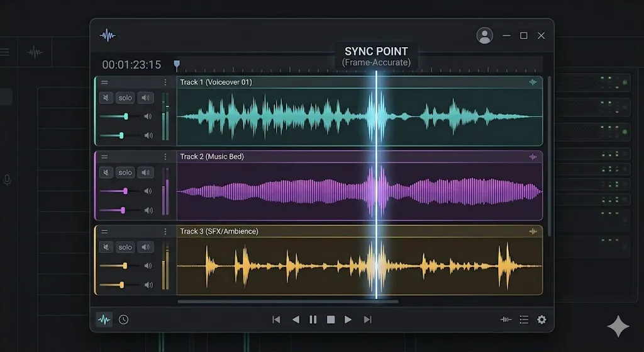Click the Track 3 SFX waveform clip
Screen dimensions: 644x352
[359, 266]
